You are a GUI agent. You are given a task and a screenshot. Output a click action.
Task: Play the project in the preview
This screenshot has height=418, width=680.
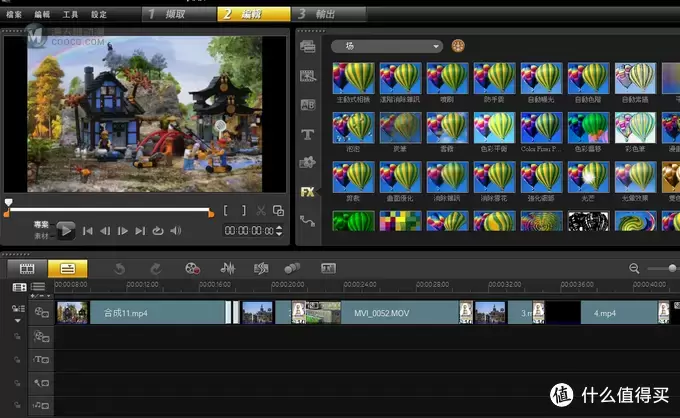tap(65, 230)
